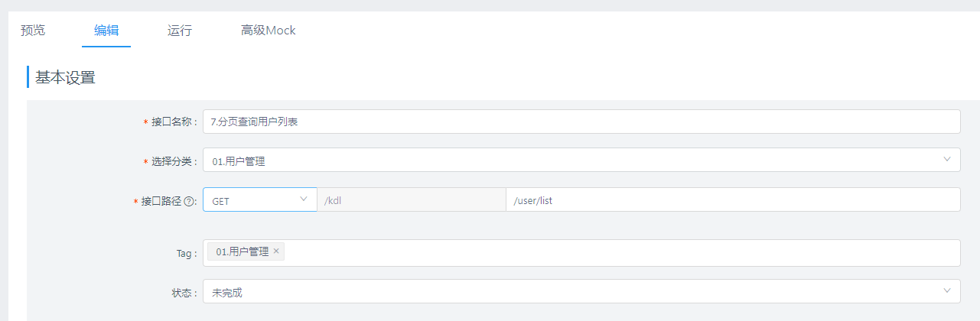Switch to the 预览 tab
The width and height of the screenshot is (980, 321).
33,31
